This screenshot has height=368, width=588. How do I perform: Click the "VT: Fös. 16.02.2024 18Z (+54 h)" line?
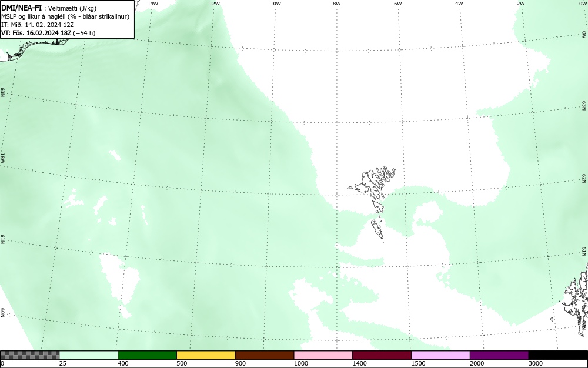tap(48, 33)
